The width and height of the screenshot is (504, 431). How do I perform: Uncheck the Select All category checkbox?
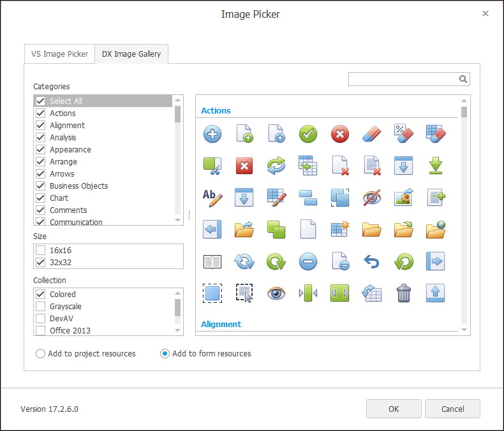pyautogui.click(x=40, y=101)
